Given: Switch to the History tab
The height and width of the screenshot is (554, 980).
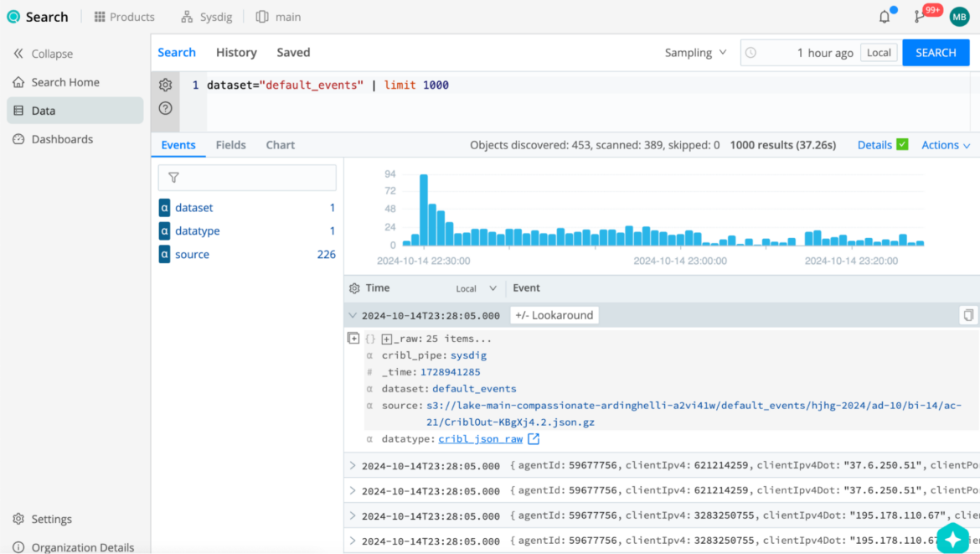Looking at the screenshot, I should [x=236, y=53].
